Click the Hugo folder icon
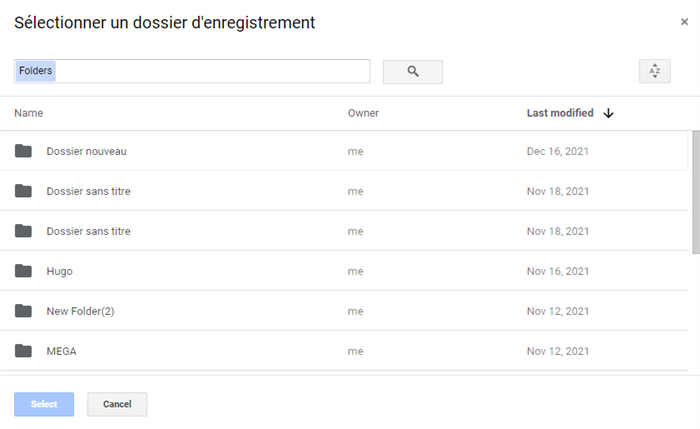Screen dimensions: 700x429 point(24,271)
